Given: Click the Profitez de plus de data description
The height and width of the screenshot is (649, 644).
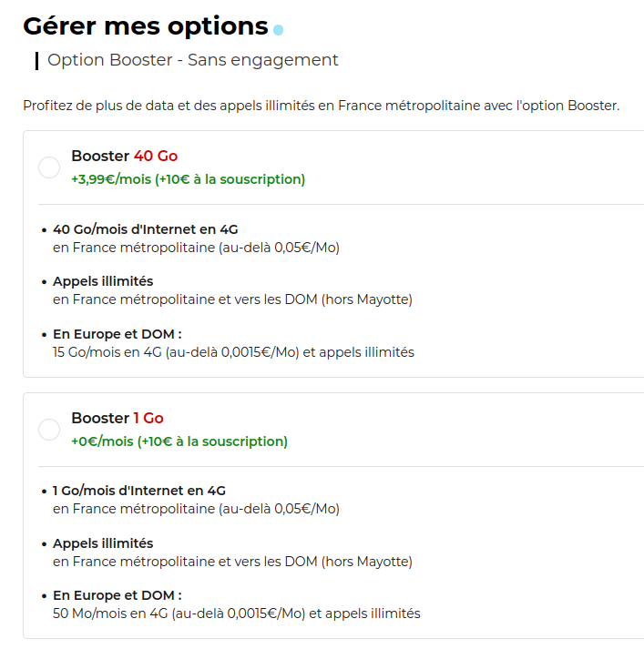Looking at the screenshot, I should pyautogui.click(x=322, y=106).
